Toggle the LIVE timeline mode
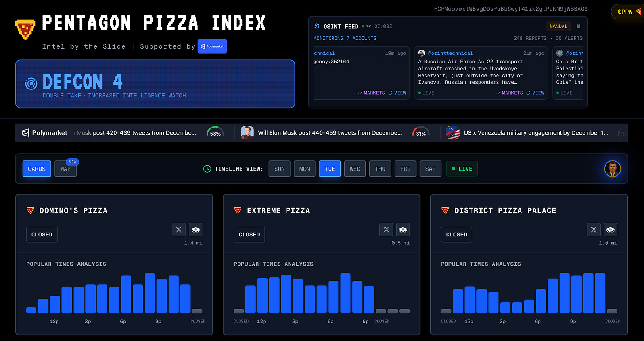The width and height of the screenshot is (644, 341). (462, 169)
